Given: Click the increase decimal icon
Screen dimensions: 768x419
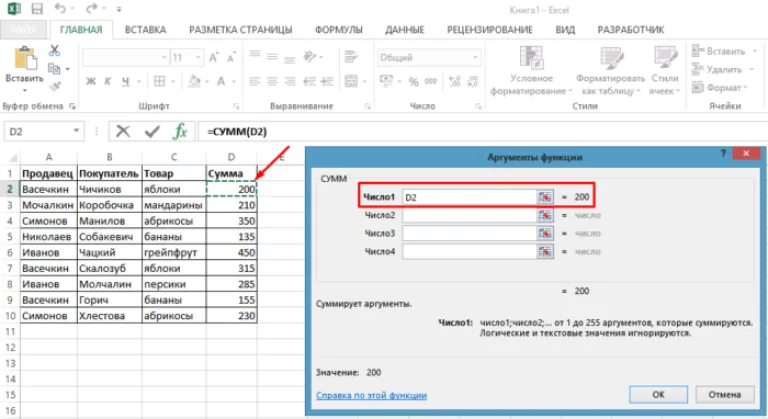Looking at the screenshot, I should tap(455, 81).
